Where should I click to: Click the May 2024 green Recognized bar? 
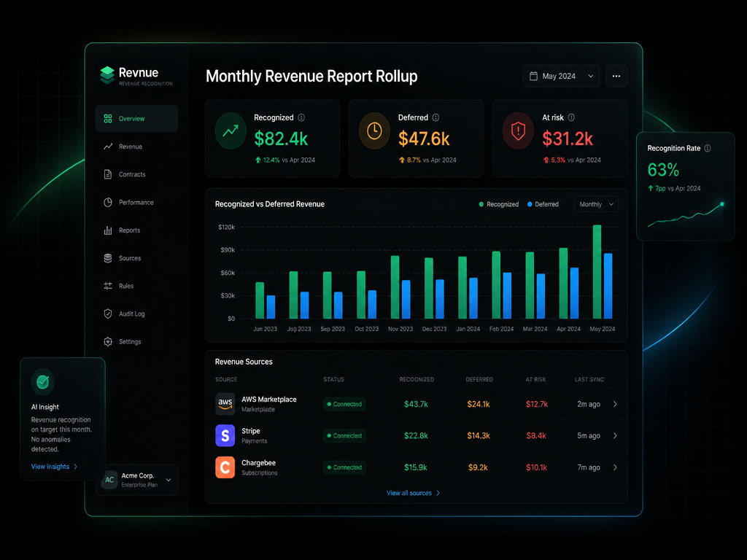pyautogui.click(x=597, y=272)
